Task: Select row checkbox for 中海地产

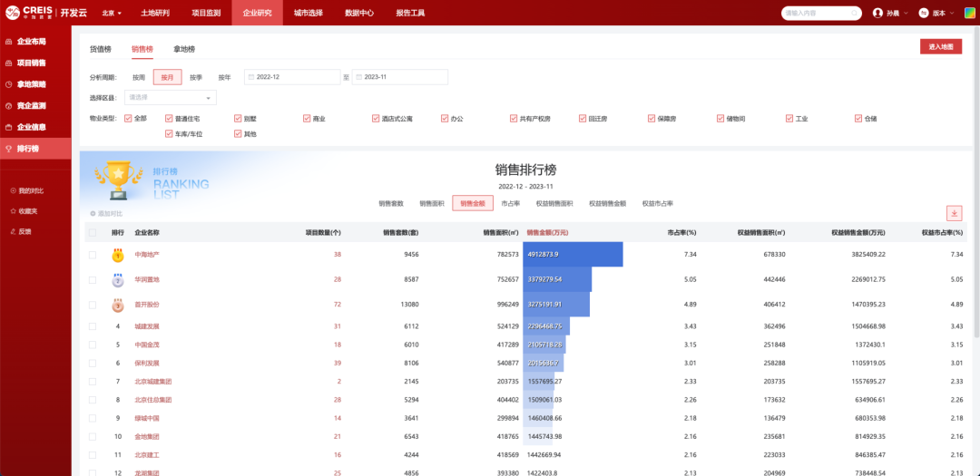Action: tap(93, 255)
